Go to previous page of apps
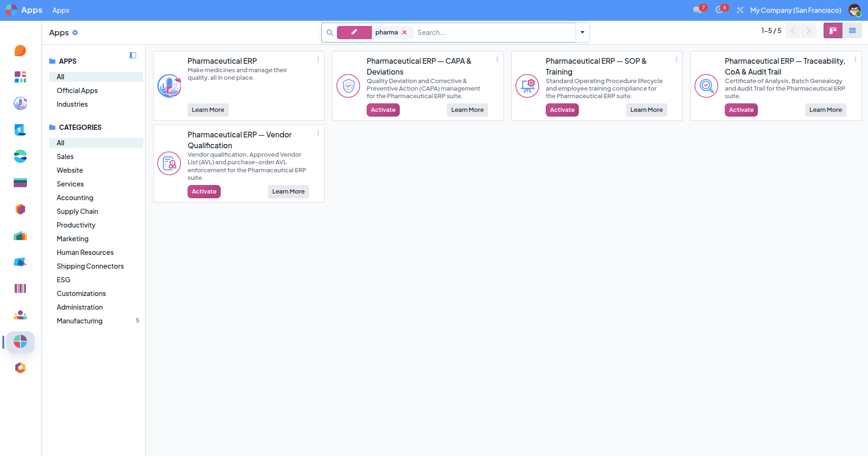 point(793,31)
